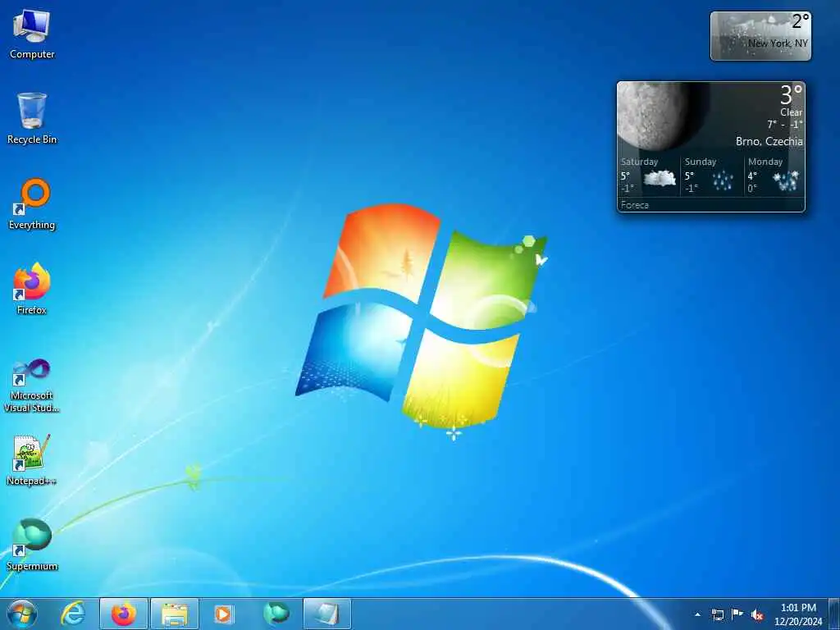Select the Everything search shortcut
The width and height of the screenshot is (840, 630).
[32, 204]
